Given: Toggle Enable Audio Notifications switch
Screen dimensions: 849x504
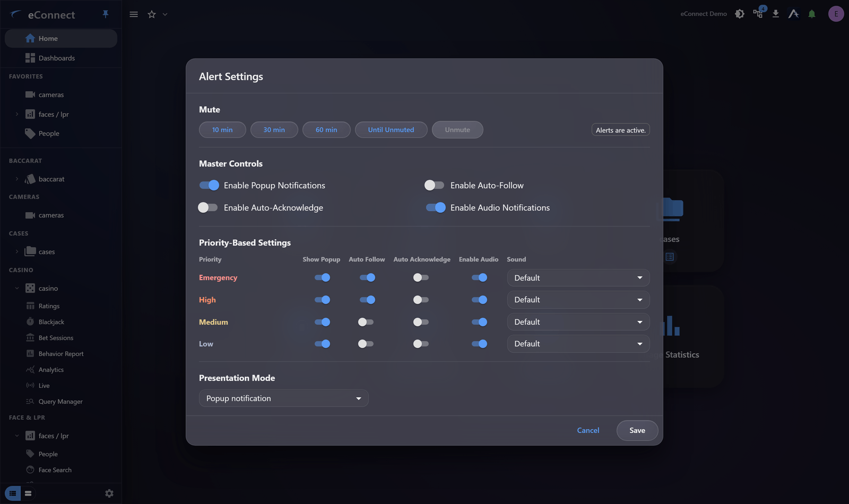Looking at the screenshot, I should click(436, 207).
